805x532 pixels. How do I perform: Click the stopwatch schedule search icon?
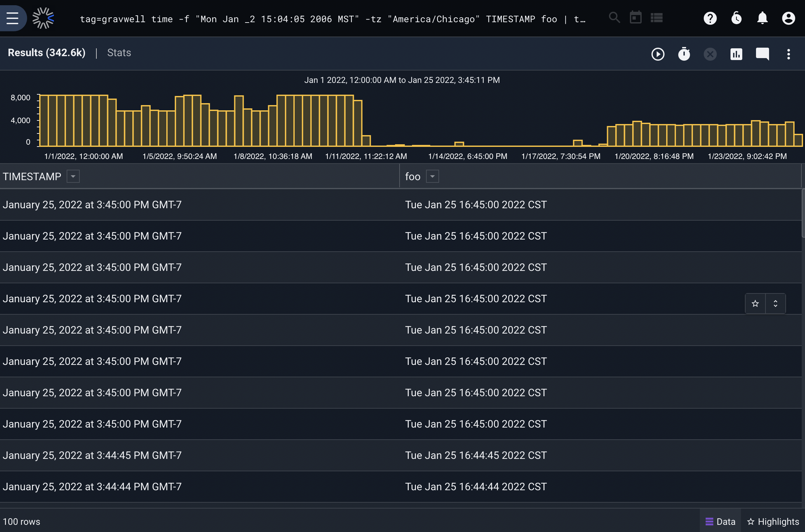pyautogui.click(x=684, y=54)
